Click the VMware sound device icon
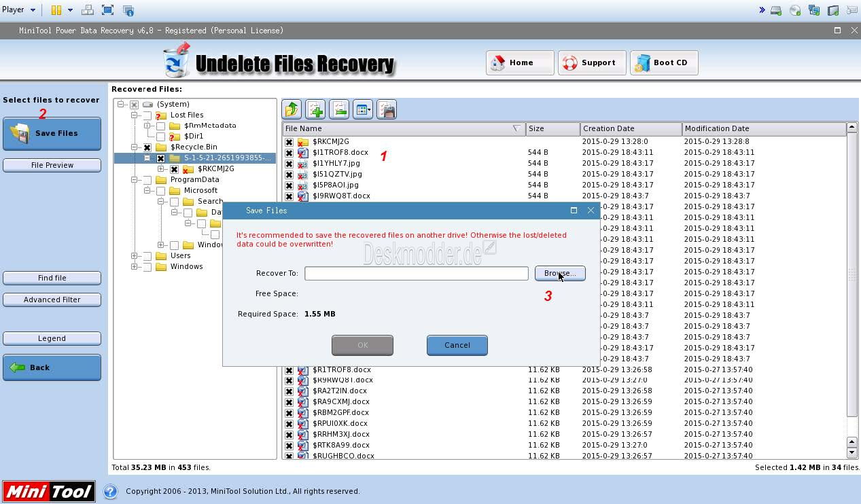The height and width of the screenshot is (504, 861). coord(833,10)
